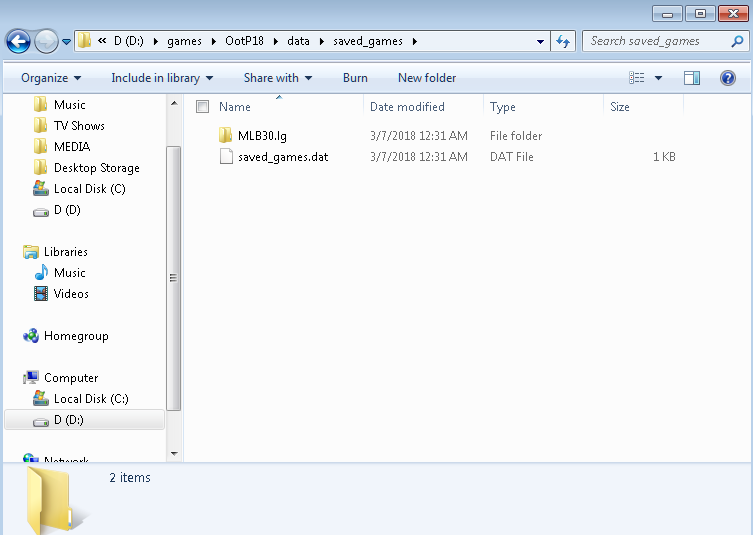The image size is (753, 535).
Task: Open the Organize dropdown menu
Action: [x=51, y=78]
